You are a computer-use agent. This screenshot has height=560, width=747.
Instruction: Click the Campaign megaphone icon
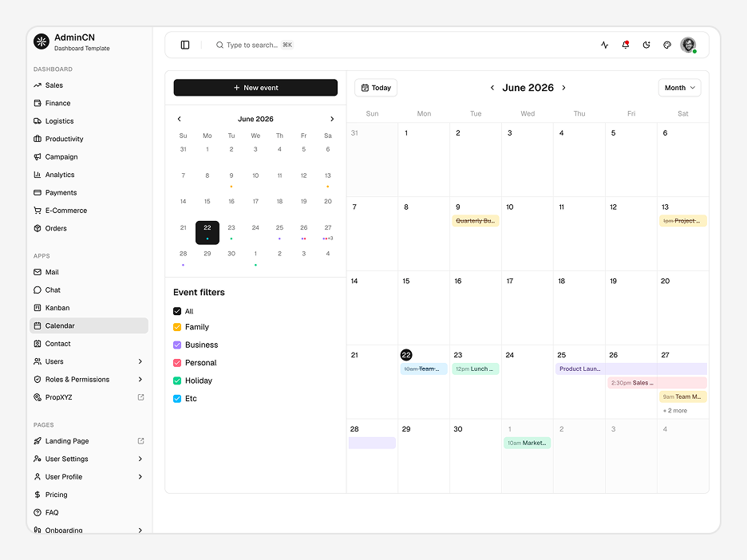(38, 156)
